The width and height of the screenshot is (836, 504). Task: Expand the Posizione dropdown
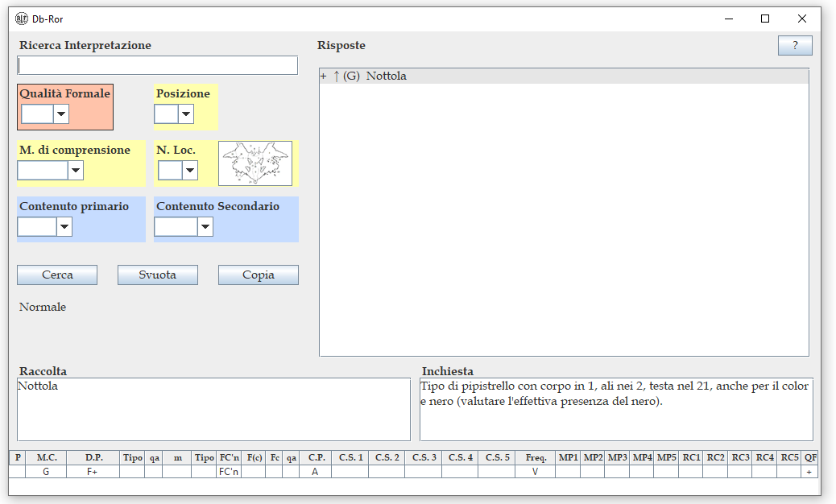pos(186,114)
